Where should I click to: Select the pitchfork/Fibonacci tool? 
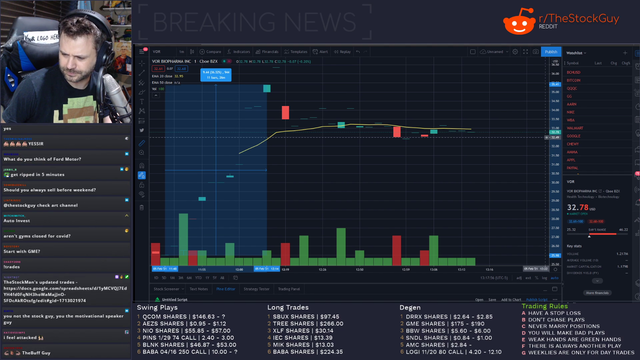142,83
